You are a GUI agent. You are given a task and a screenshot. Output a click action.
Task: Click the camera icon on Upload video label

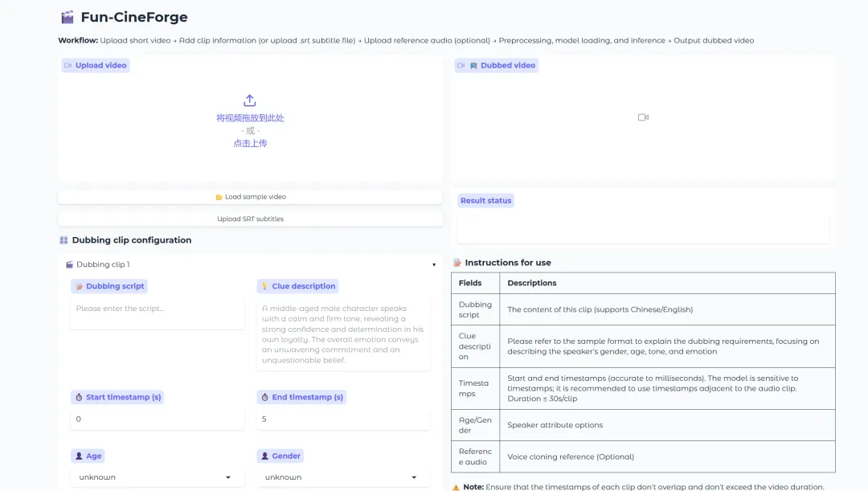[x=68, y=66]
